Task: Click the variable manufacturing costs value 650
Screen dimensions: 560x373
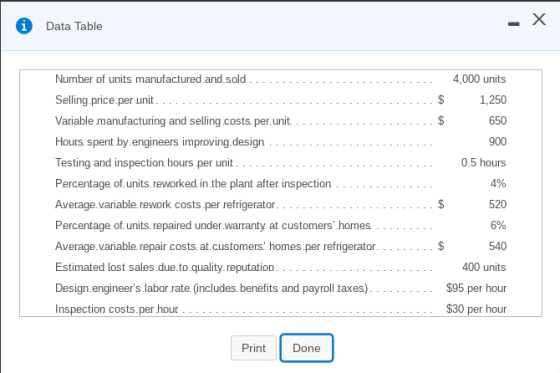Action: point(498,121)
